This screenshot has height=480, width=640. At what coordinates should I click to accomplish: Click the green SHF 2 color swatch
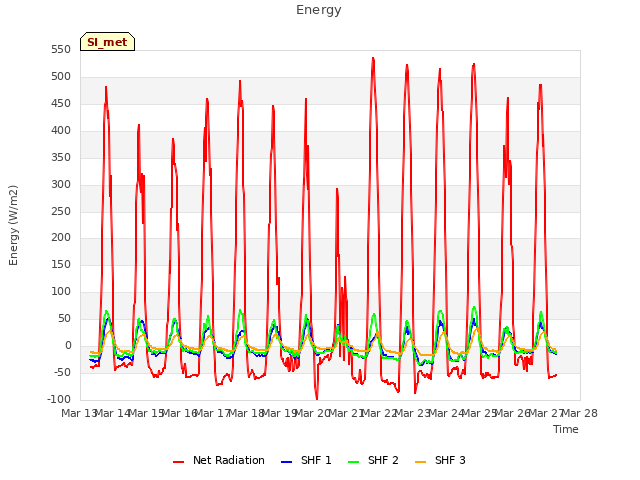pyautogui.click(x=353, y=462)
